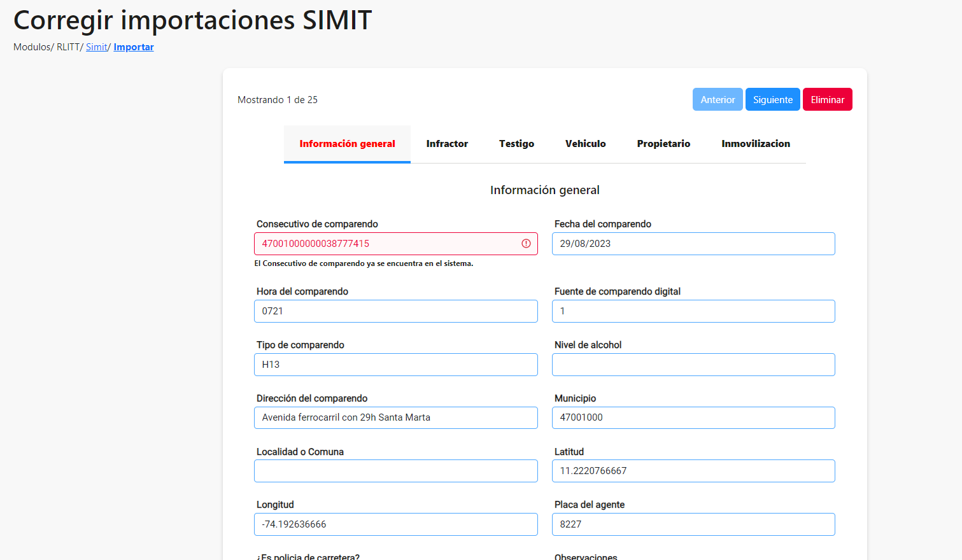Open the Importar breadcrumb link
The width and height of the screenshot is (962, 560).
tap(134, 47)
